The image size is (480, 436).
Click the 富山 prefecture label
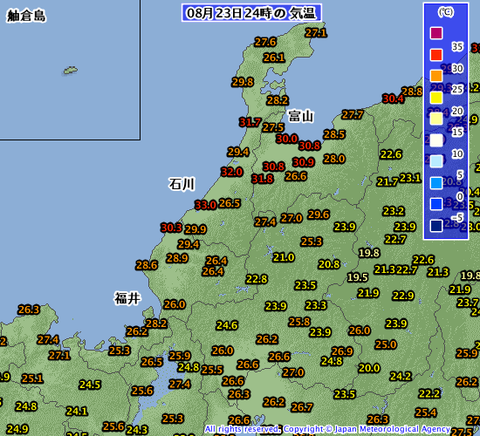point(301,116)
